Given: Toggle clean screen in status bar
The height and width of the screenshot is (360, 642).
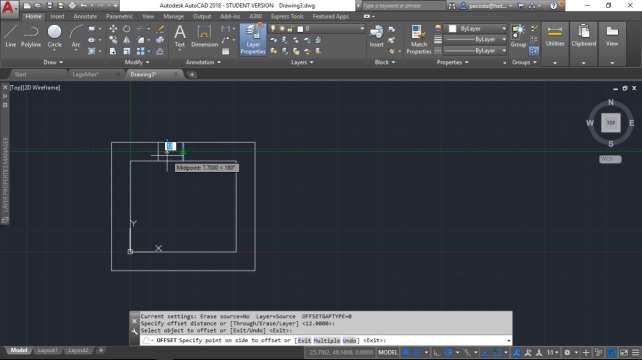Looking at the screenshot, I should point(624,352).
